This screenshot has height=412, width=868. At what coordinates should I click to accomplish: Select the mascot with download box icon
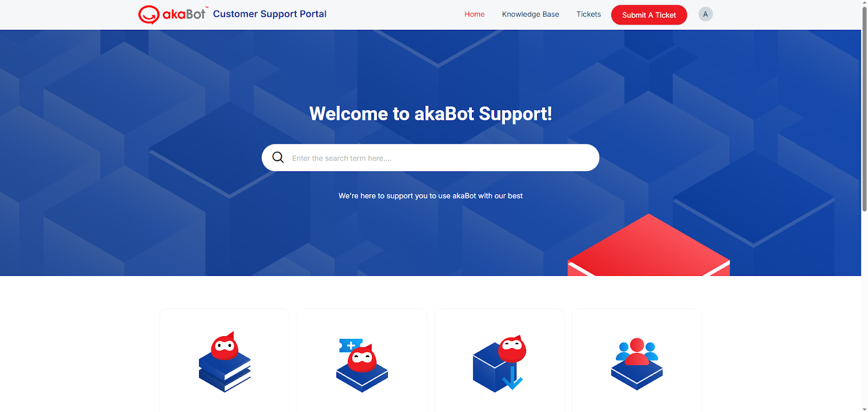coord(499,363)
